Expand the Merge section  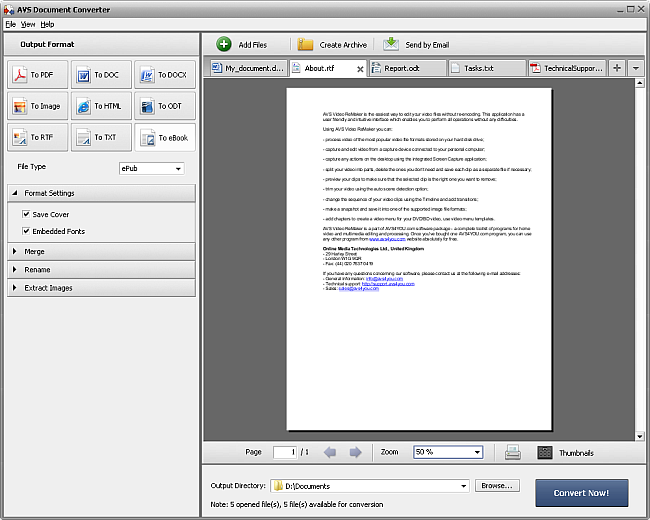pyautogui.click(x=101, y=251)
